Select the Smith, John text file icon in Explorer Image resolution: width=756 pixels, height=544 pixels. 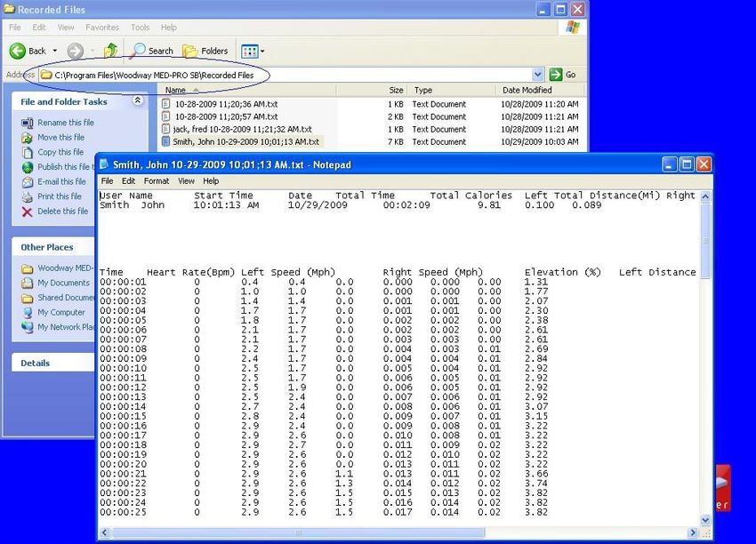point(166,141)
